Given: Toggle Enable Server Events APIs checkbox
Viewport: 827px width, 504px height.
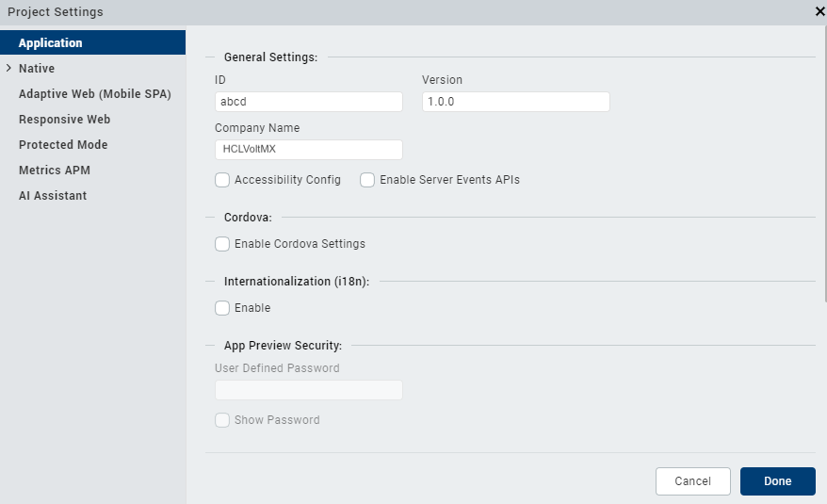Looking at the screenshot, I should pos(367,180).
